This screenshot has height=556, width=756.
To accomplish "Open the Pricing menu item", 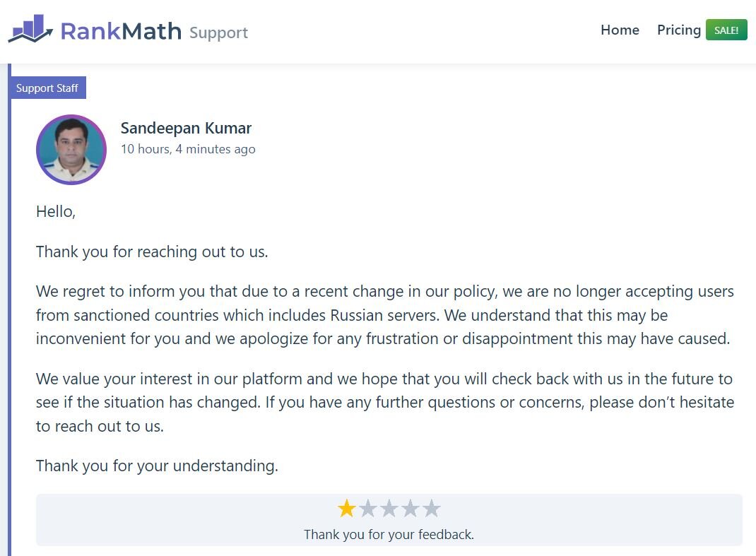I will point(678,30).
